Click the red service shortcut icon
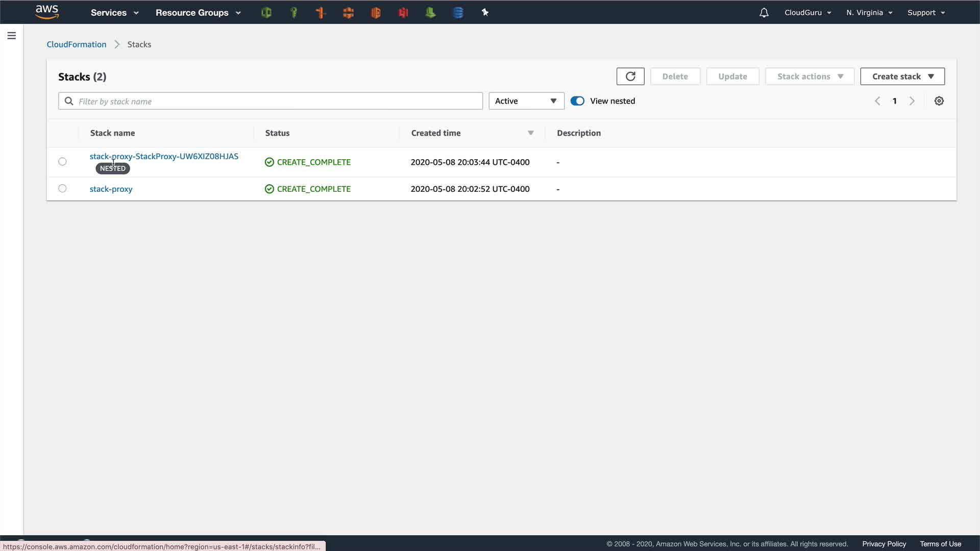The width and height of the screenshot is (980, 551). (403, 13)
